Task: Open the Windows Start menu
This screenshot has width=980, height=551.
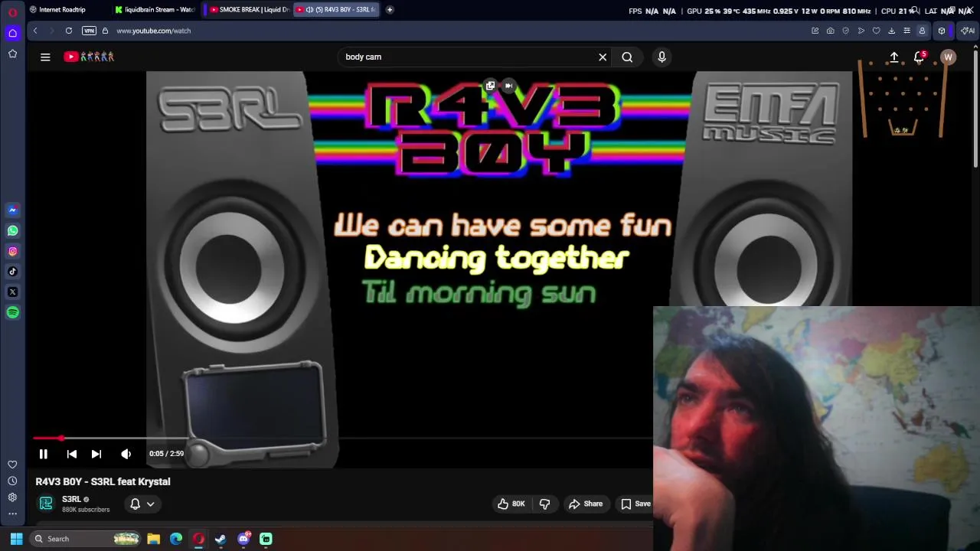Action: 16,539
